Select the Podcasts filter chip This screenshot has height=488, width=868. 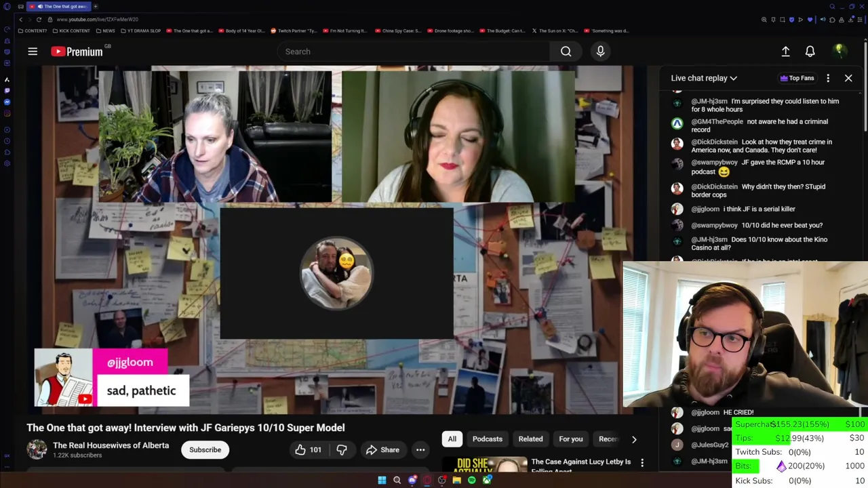(x=488, y=439)
